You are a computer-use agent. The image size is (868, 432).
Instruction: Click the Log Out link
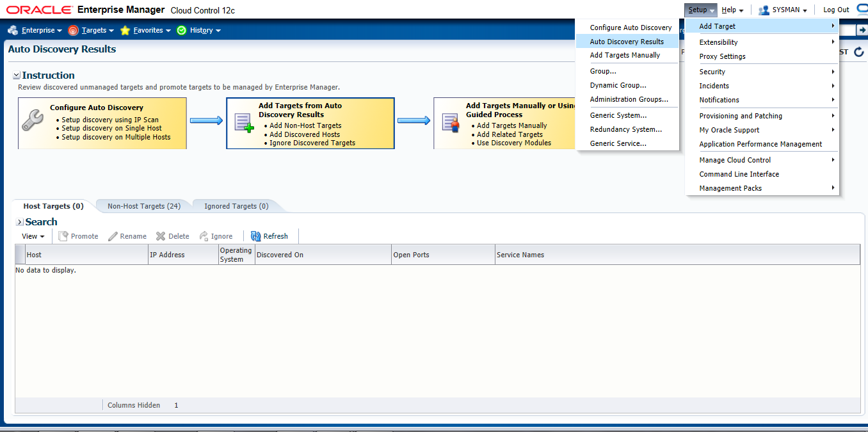coord(836,10)
